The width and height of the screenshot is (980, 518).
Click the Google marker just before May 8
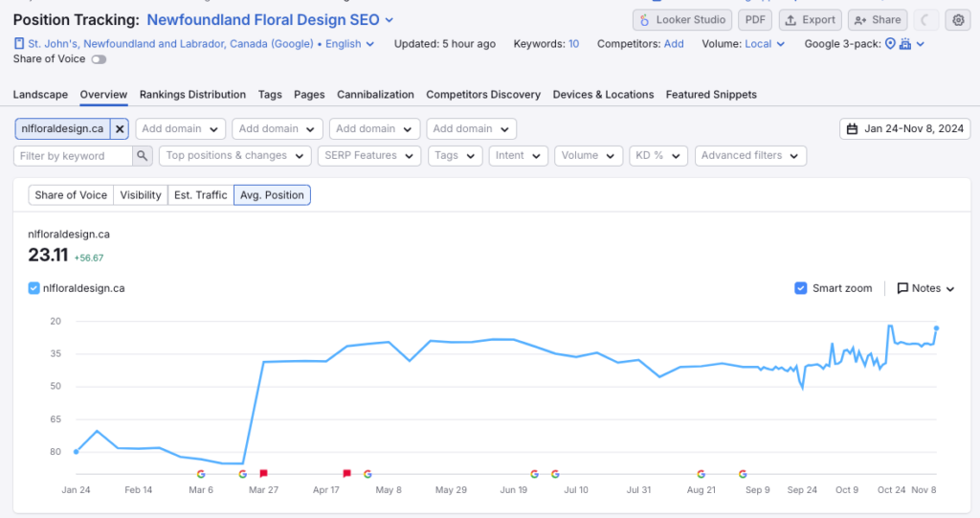point(367,474)
